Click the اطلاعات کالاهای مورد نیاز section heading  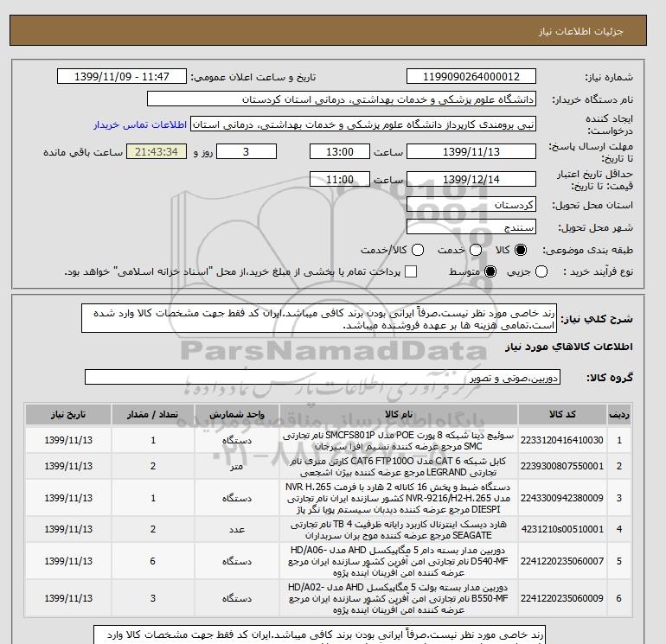(x=569, y=347)
